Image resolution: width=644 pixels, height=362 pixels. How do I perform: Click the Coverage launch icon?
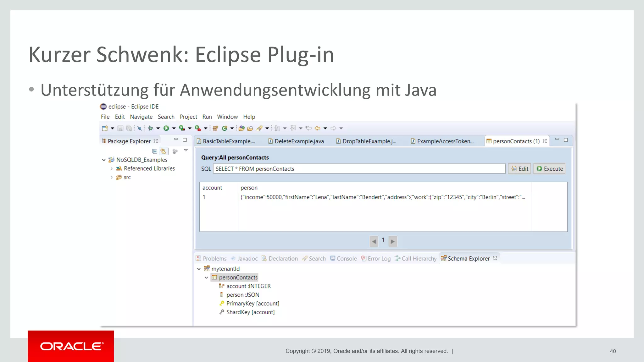[x=182, y=128]
